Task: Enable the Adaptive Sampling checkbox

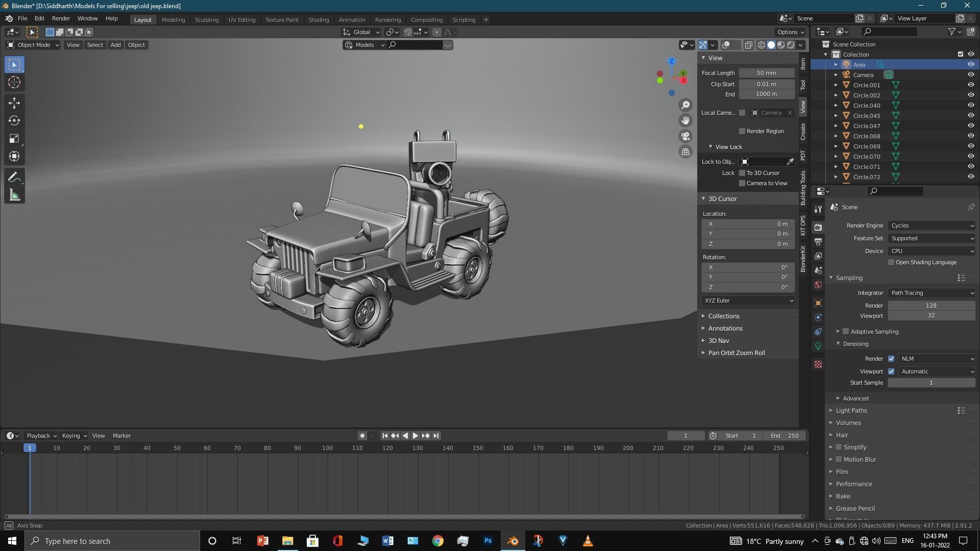Action: [x=846, y=332]
